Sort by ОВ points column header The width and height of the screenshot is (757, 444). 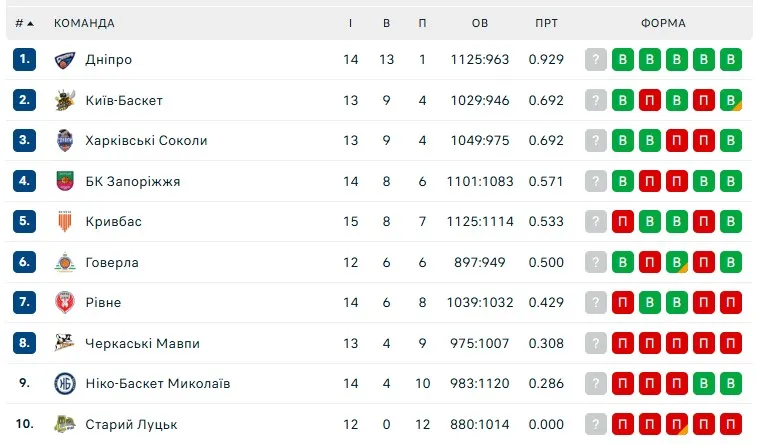480,23
